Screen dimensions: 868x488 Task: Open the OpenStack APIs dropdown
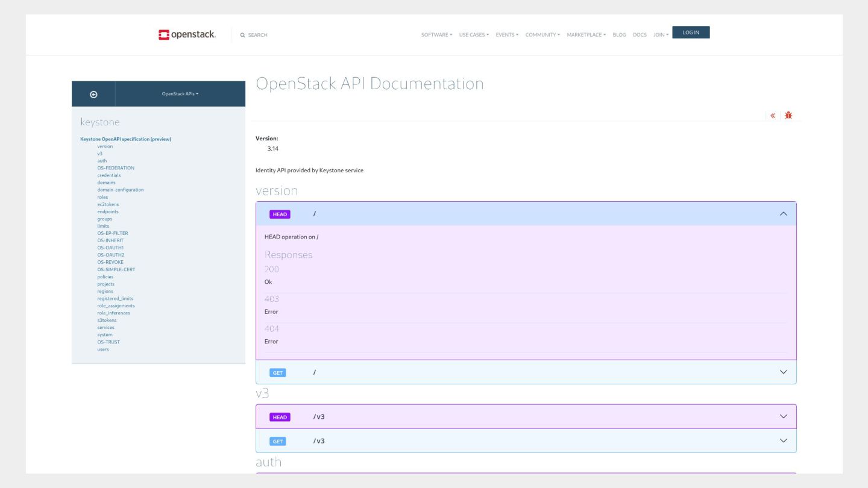pos(180,94)
